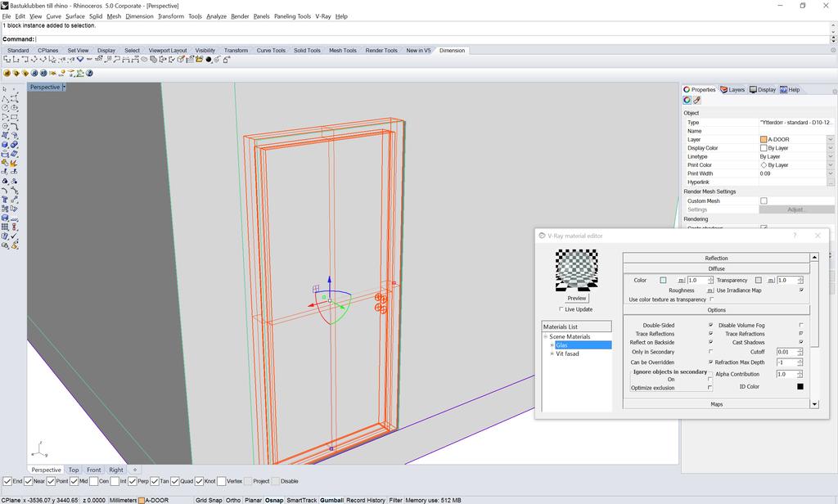Click the object properties color wheel icon
The height and width of the screenshot is (504, 838).
(x=687, y=100)
